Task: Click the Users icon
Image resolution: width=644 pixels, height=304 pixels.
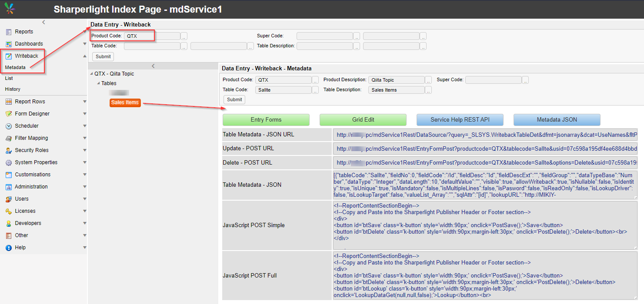Action: (x=9, y=199)
